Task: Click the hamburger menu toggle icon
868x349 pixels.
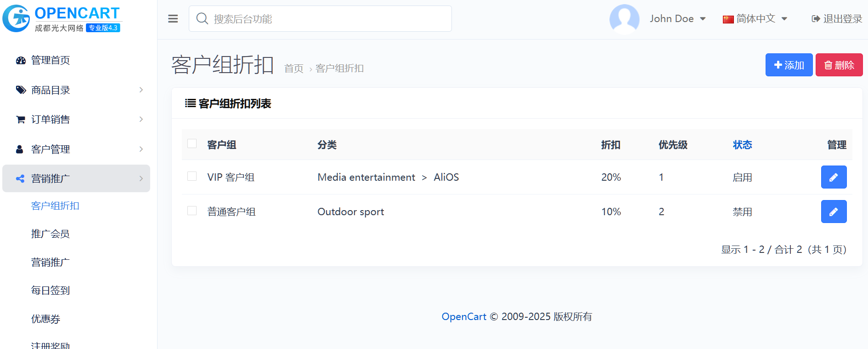Action: point(173,19)
